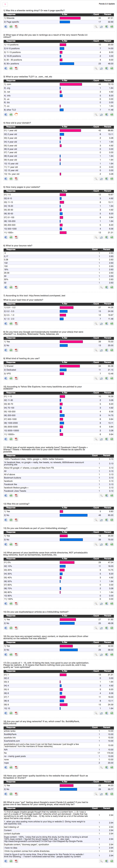
Task: Open the chart icon under the load time table
Action: point(101,324)
